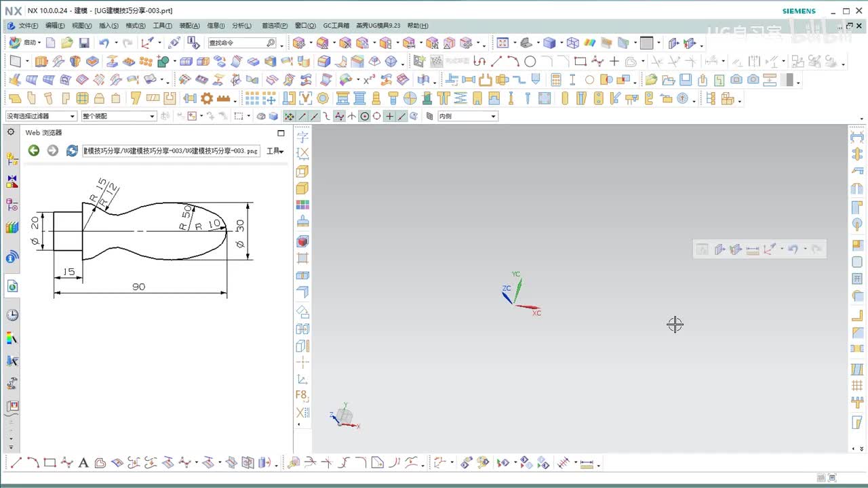Toggle the arc center snap option
This screenshot has height=488, width=868.
click(x=365, y=116)
